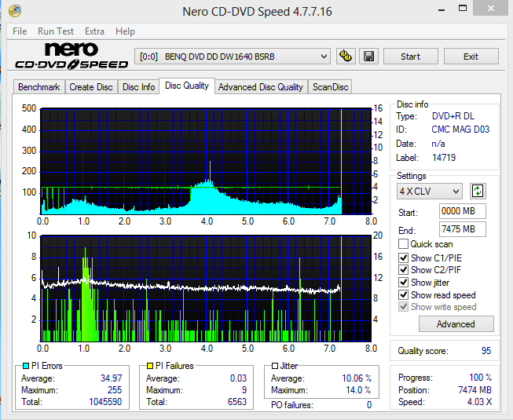Click the disc type DVD+R DL

click(453, 116)
